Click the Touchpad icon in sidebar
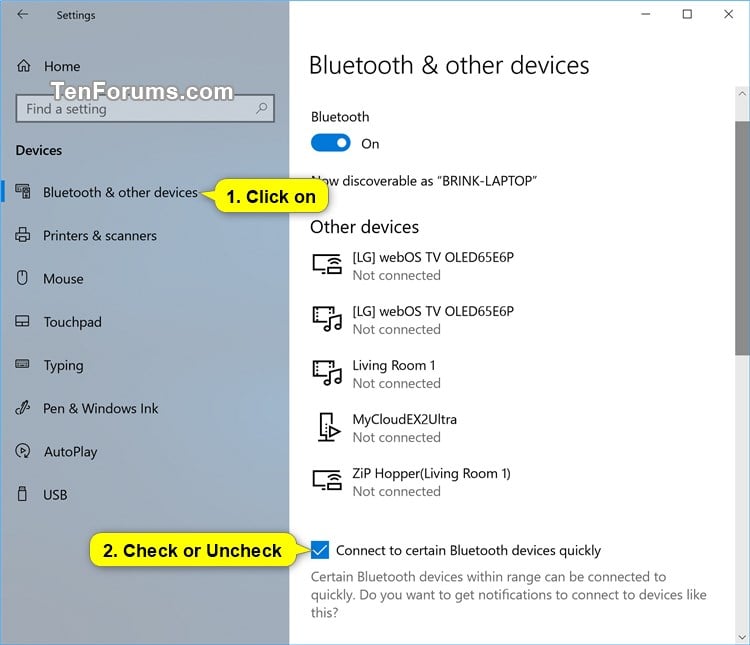The image size is (750, 645). pyautogui.click(x=22, y=321)
